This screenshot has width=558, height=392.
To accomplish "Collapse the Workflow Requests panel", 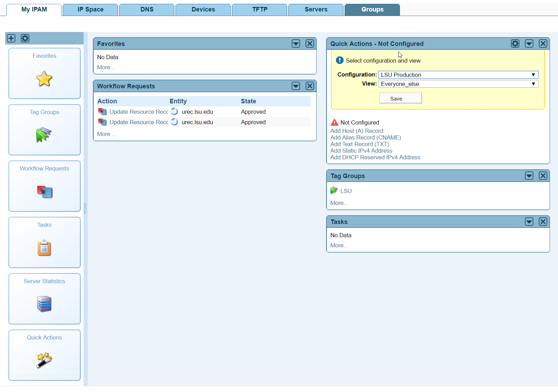I will [x=296, y=86].
